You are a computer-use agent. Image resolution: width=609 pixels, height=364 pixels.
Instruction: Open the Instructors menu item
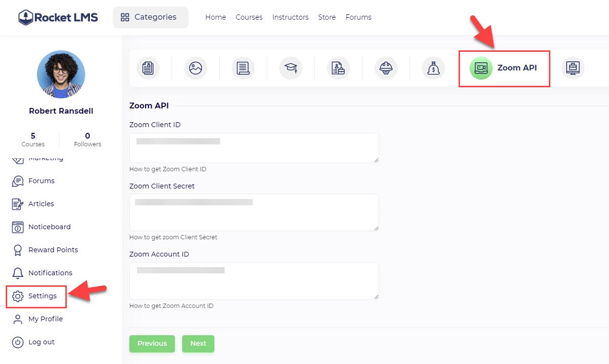click(290, 17)
